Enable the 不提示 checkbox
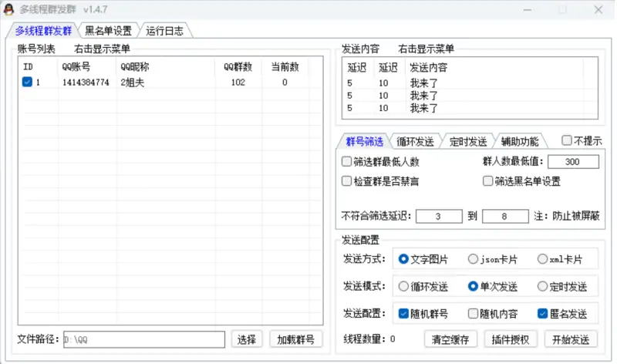617x364 pixels. pyautogui.click(x=567, y=140)
